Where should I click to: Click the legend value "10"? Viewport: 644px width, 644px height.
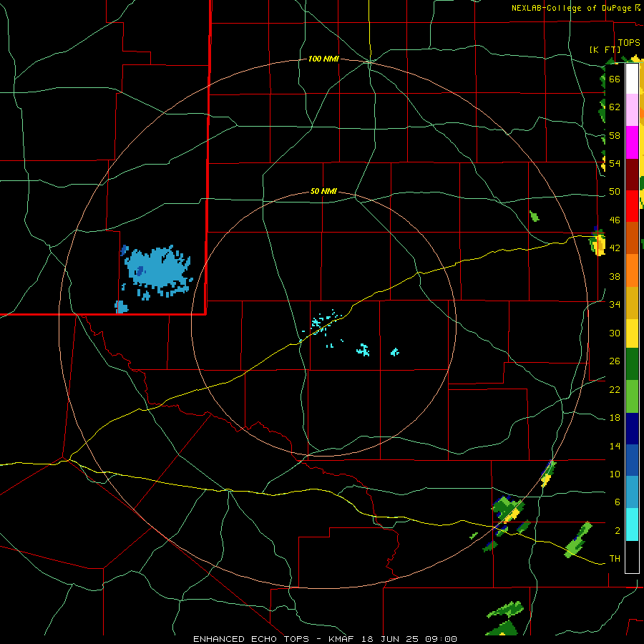[x=615, y=474]
